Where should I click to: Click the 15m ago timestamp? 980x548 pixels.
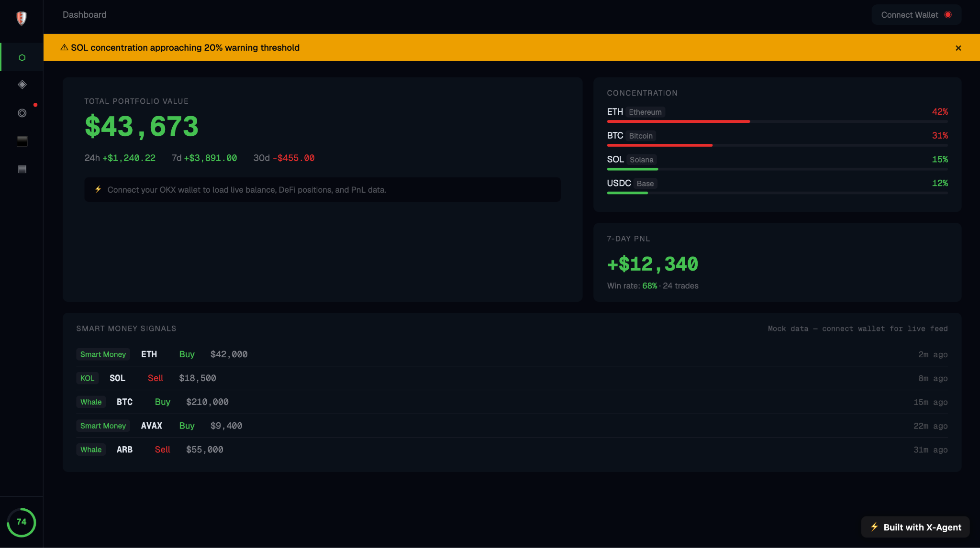(931, 403)
